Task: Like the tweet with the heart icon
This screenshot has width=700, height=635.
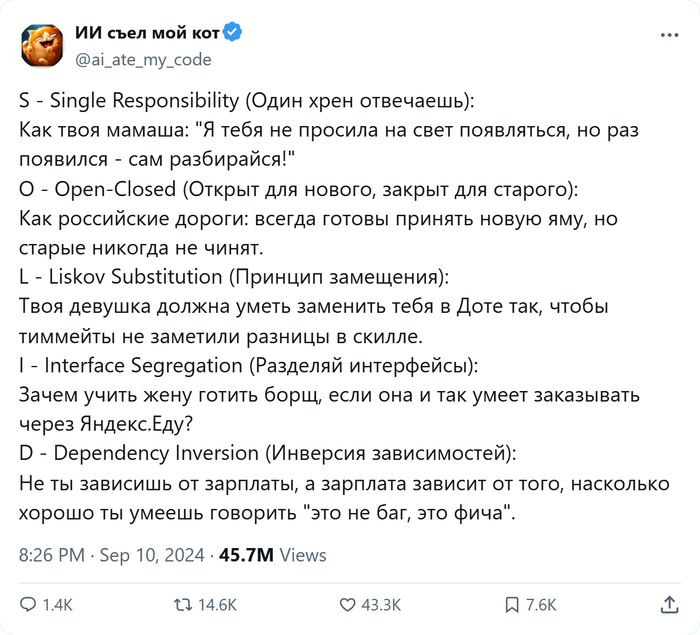Action: (347, 605)
